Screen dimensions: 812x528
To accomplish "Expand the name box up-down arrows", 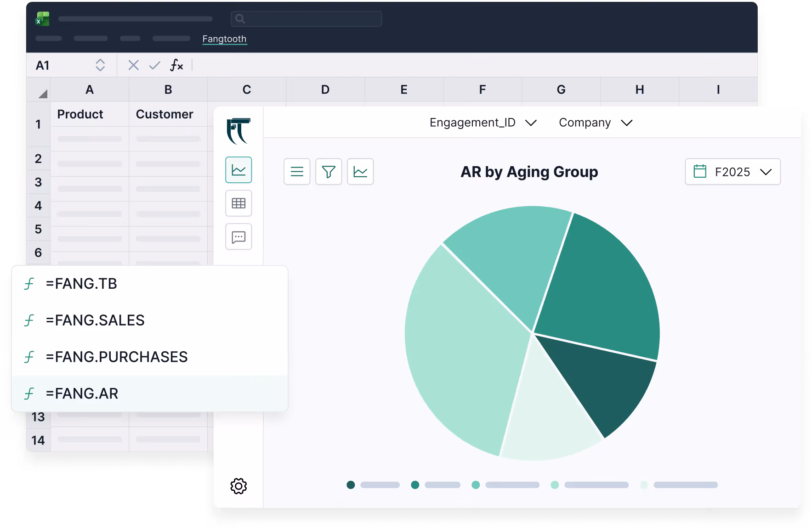I will coord(100,65).
